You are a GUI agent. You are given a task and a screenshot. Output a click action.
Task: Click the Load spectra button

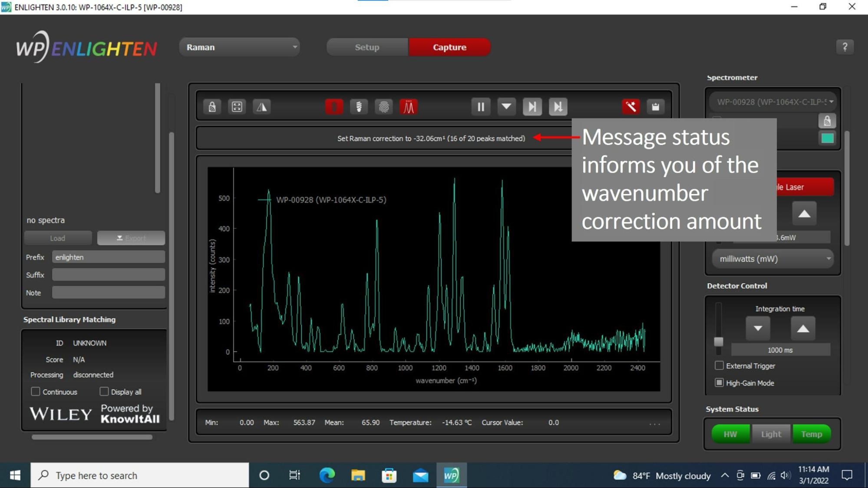58,238
